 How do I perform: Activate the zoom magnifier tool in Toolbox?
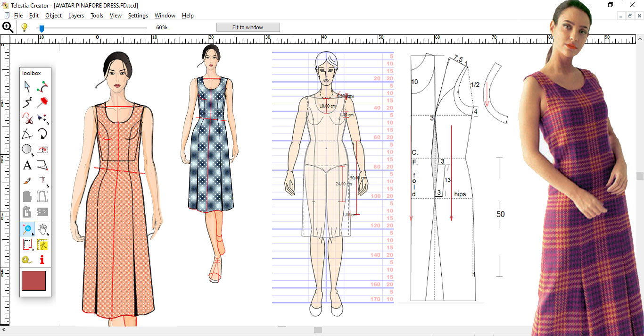click(27, 229)
